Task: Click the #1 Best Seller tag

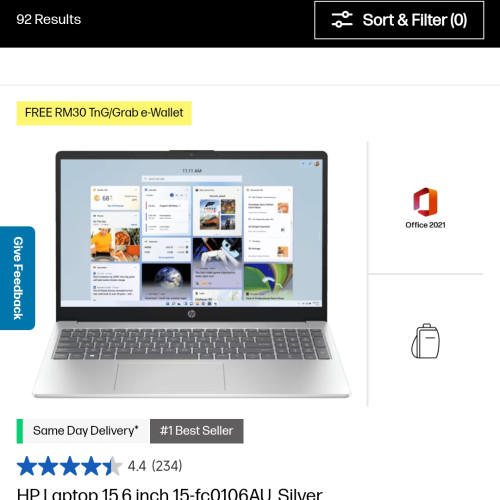Action: tap(197, 431)
